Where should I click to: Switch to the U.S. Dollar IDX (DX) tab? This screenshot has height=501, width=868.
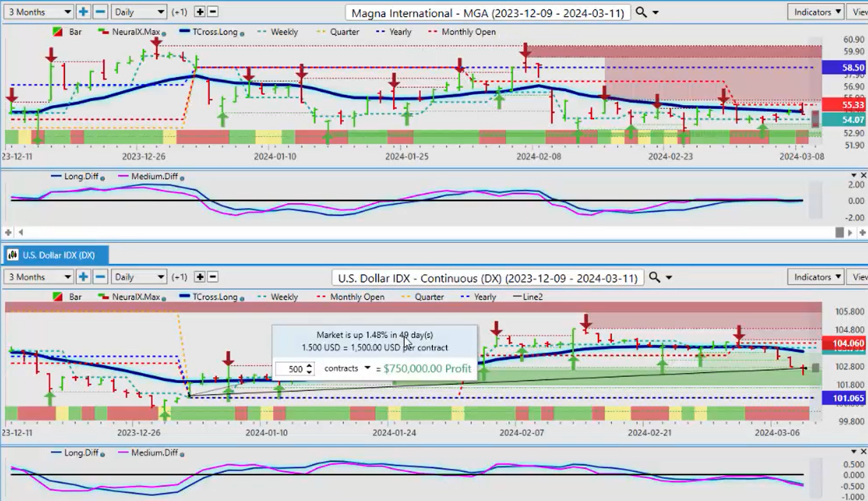coord(57,254)
